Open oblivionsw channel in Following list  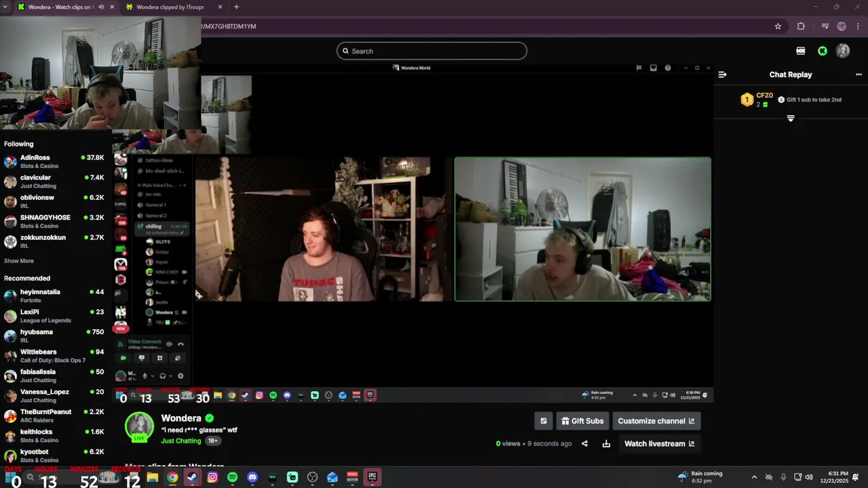pos(54,201)
